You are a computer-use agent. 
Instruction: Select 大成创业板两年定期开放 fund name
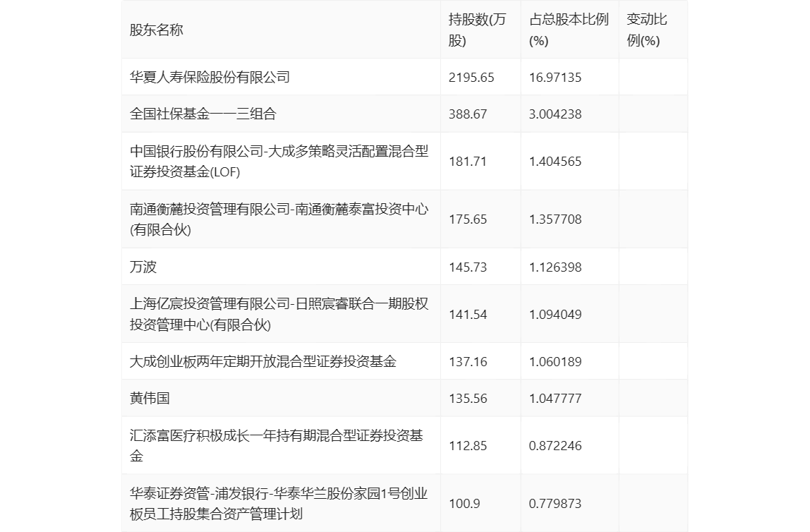coord(263,361)
